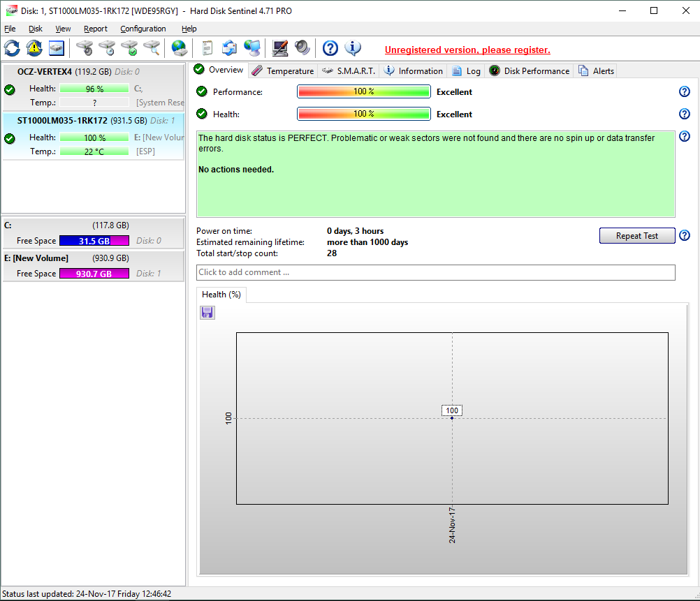Click the globe with disk toolbar icon
700x601 pixels.
tap(180, 48)
